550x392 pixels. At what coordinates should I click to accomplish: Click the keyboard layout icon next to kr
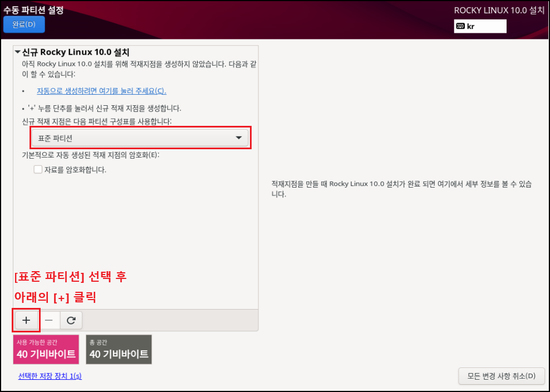[x=460, y=26]
